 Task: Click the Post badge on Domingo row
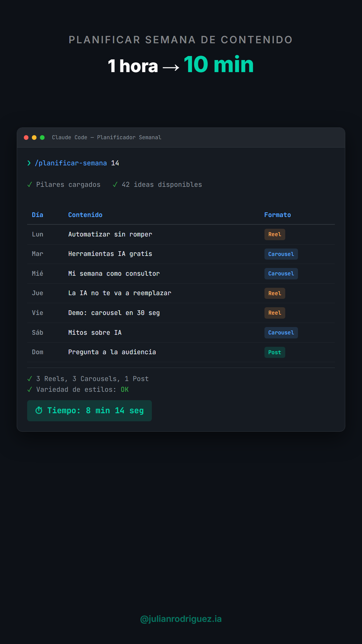pos(275,352)
